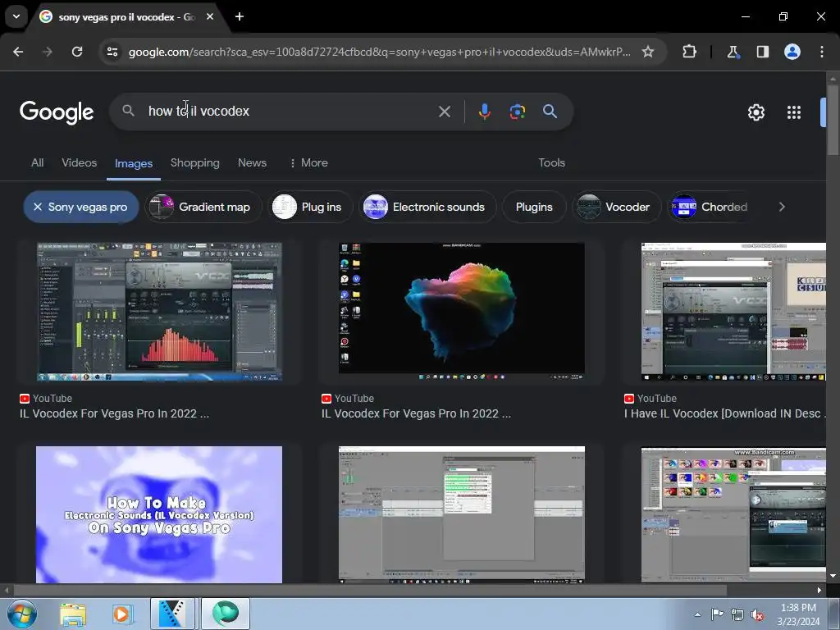Image resolution: width=840 pixels, height=630 pixels.
Task: Go to Google home via logo
Action: click(57, 112)
